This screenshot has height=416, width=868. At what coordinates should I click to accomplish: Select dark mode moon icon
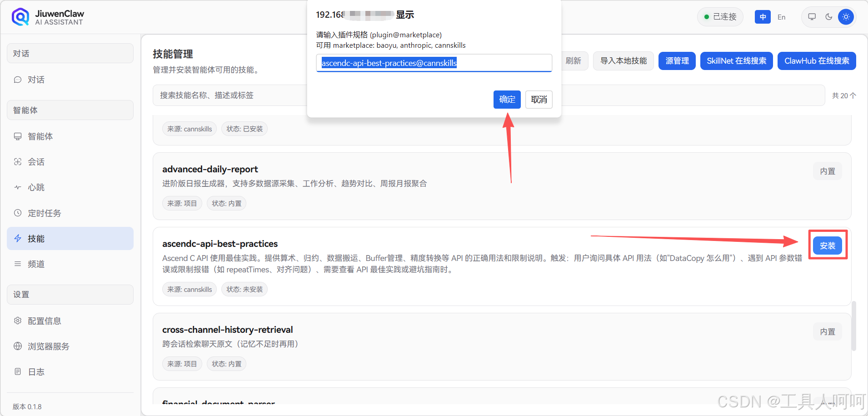click(x=829, y=17)
